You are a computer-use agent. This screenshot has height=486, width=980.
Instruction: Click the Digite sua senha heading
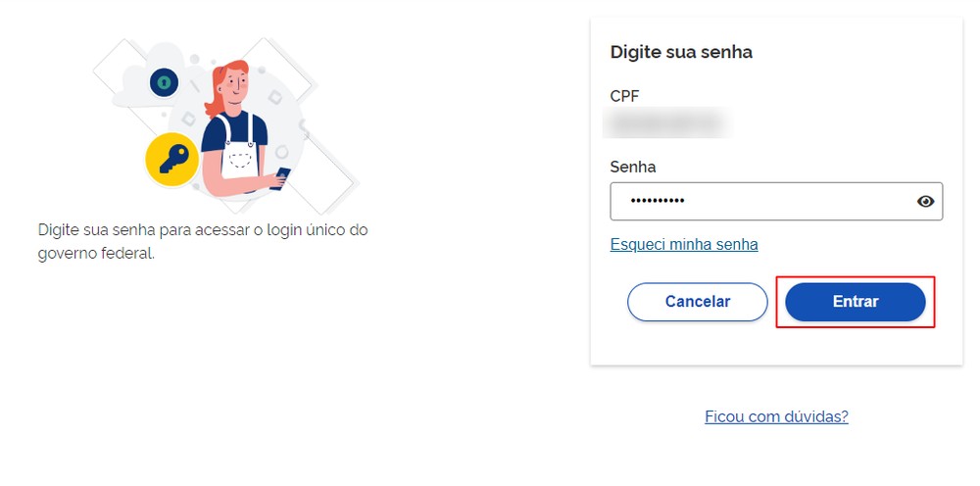[x=681, y=52]
